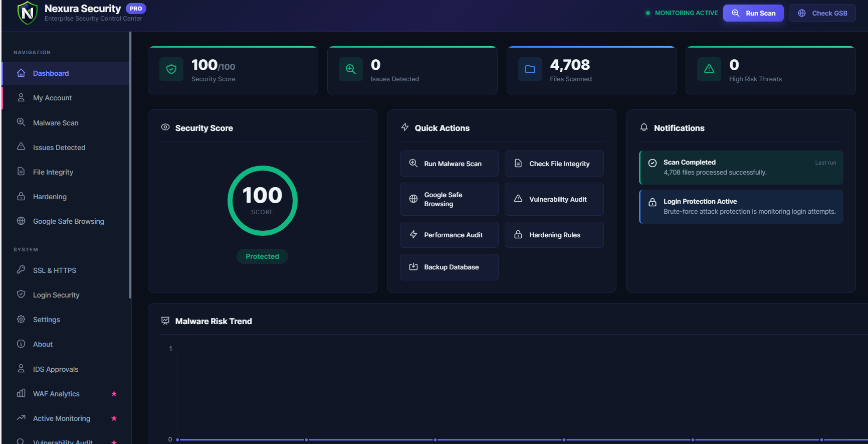Navigate to File Integrity

tap(66, 172)
